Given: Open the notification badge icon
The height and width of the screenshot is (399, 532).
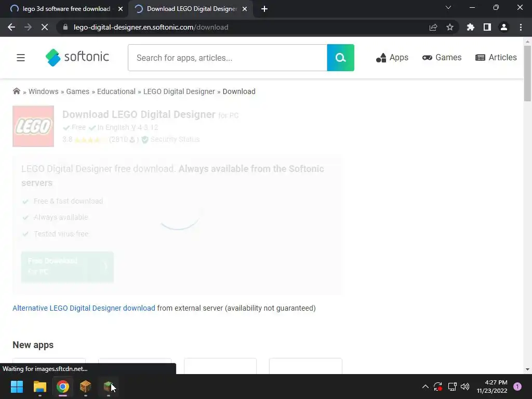Looking at the screenshot, I should pyautogui.click(x=517, y=387).
